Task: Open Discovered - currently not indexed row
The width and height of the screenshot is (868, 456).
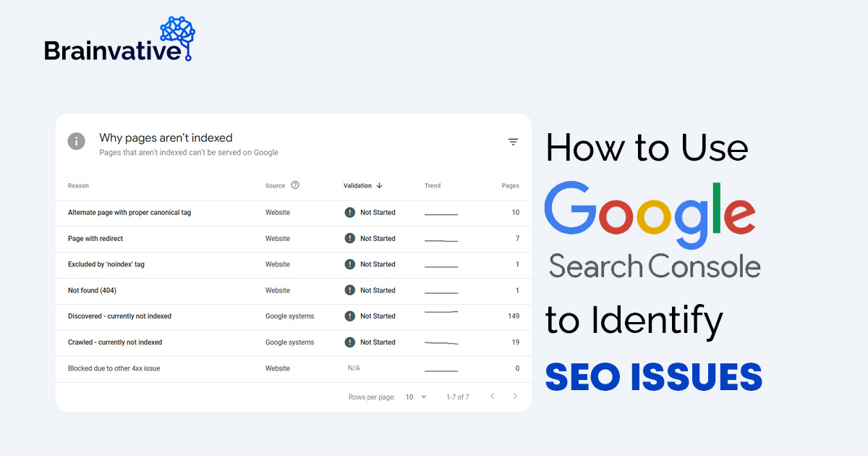Action: [x=294, y=316]
